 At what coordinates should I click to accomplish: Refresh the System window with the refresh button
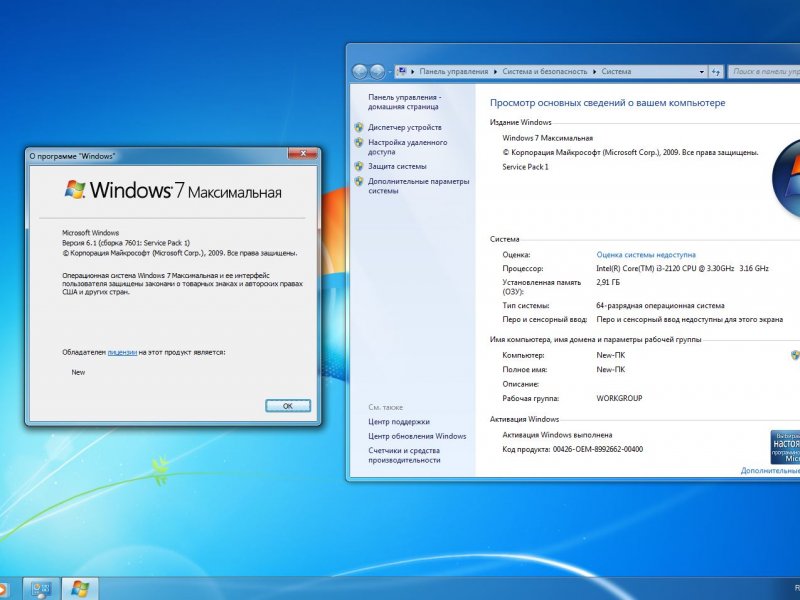click(x=717, y=72)
